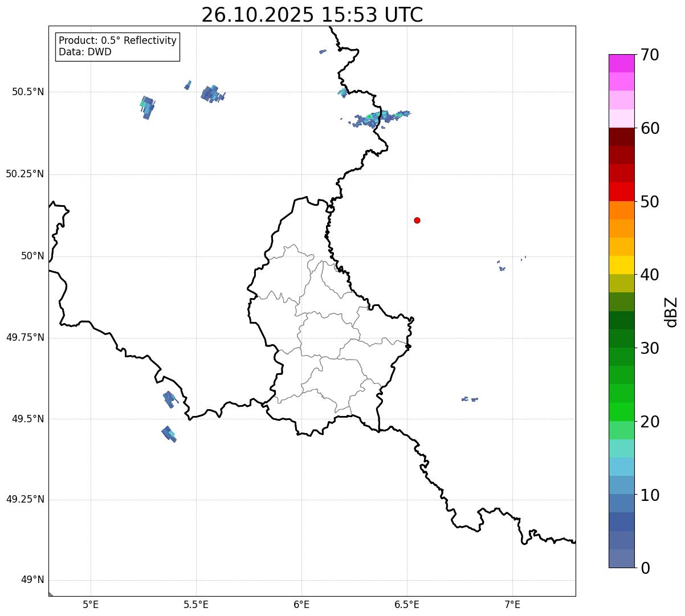Viewport: 685px width, 616px height.
Task: Pick the bright red colorbar swatch just above 50
Action: (621, 191)
